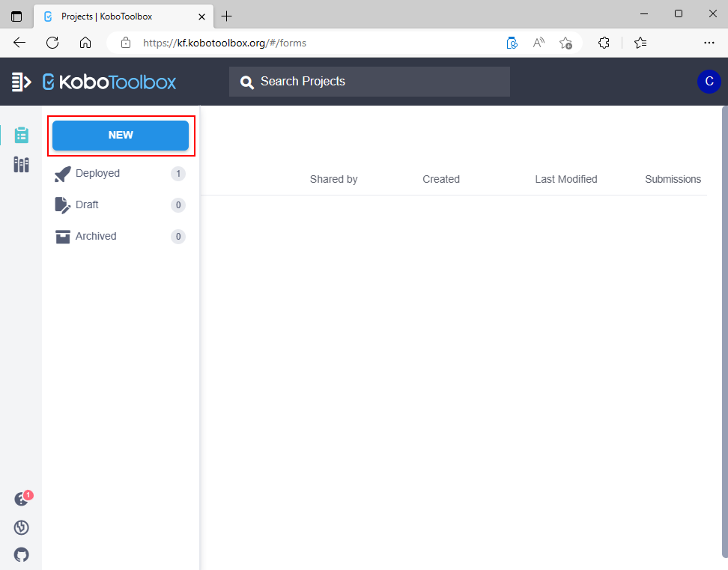Click the Read aloud icon in address bar

539,43
